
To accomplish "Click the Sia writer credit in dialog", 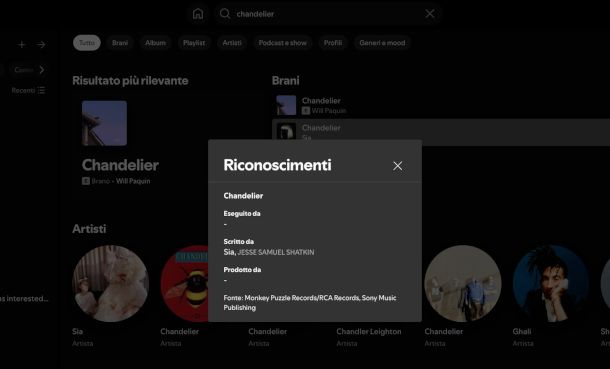I will (x=229, y=252).
